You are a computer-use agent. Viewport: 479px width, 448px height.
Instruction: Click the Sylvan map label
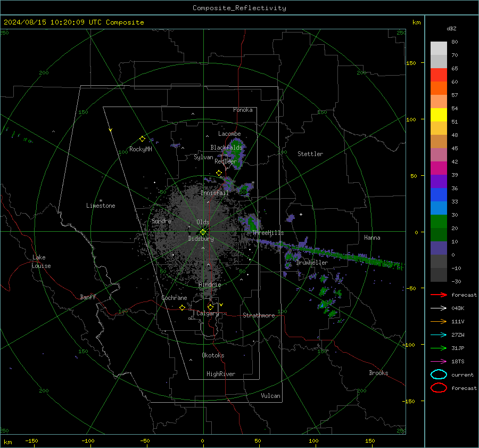click(x=203, y=157)
